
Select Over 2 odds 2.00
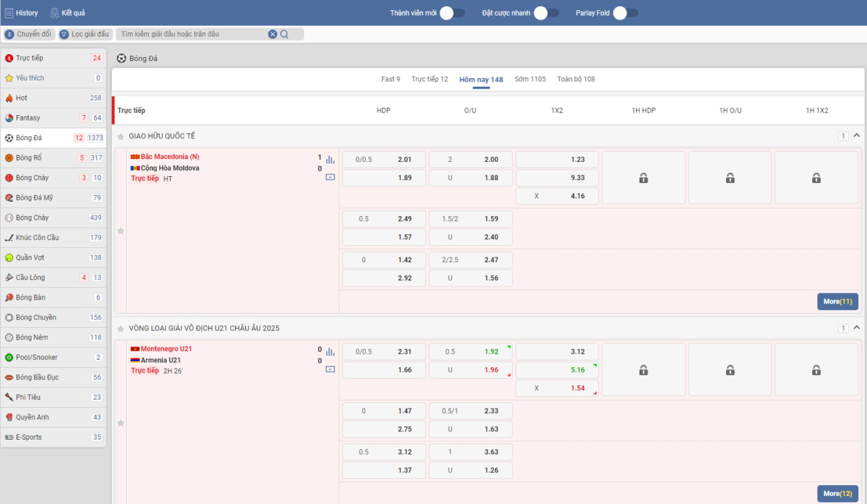(x=471, y=160)
